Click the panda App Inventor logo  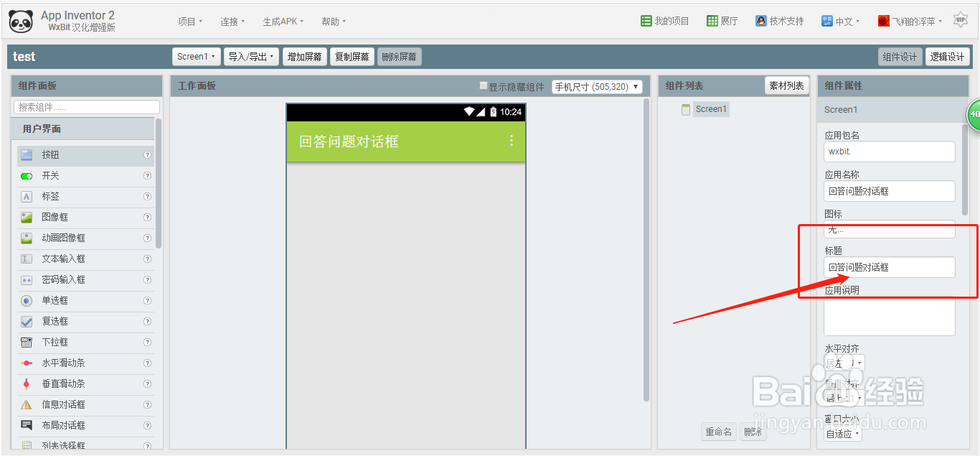(x=21, y=22)
